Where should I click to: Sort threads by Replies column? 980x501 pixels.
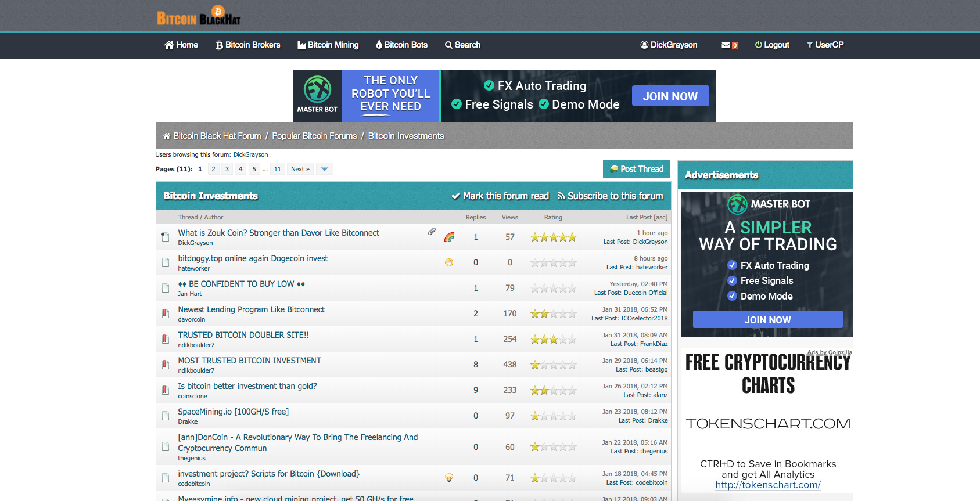[x=476, y=217]
